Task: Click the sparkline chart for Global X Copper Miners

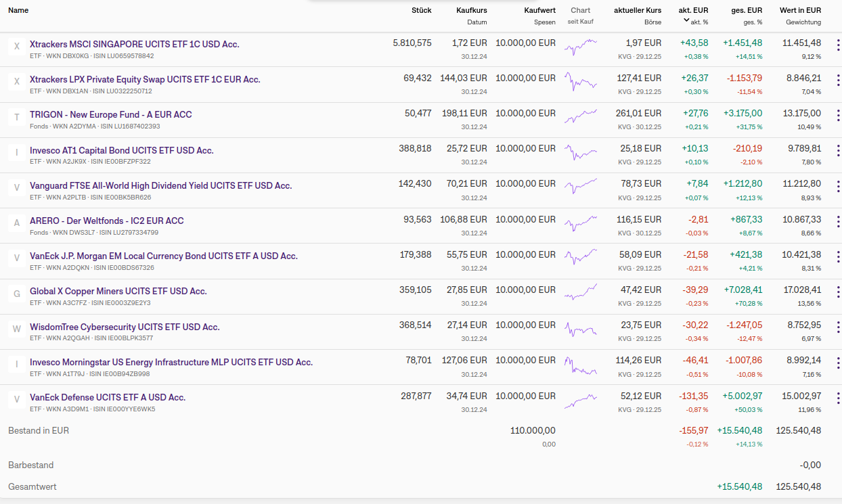Action: pyautogui.click(x=581, y=292)
